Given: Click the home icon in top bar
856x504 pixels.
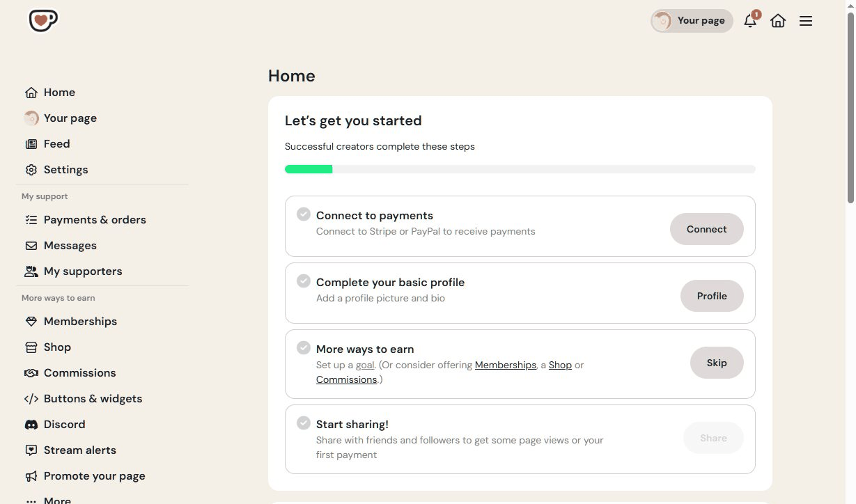Looking at the screenshot, I should [x=778, y=21].
